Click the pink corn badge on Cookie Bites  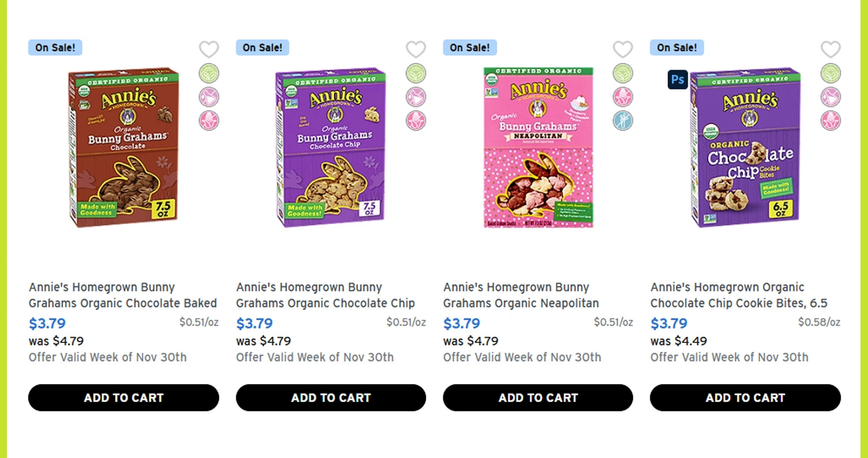click(x=830, y=121)
